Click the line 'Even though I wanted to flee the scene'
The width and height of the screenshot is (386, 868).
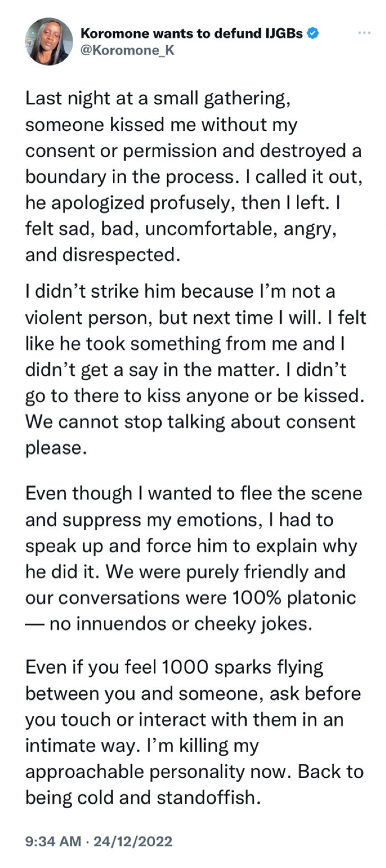tap(194, 493)
